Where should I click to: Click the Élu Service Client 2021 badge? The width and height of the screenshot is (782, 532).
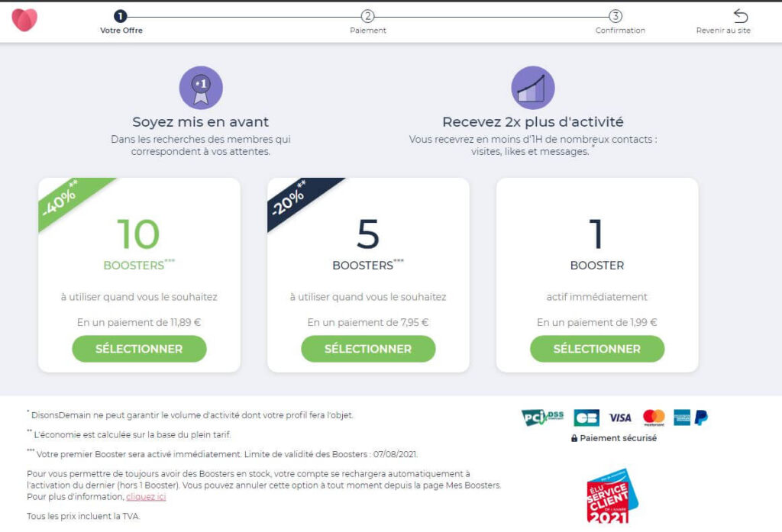coord(611,496)
